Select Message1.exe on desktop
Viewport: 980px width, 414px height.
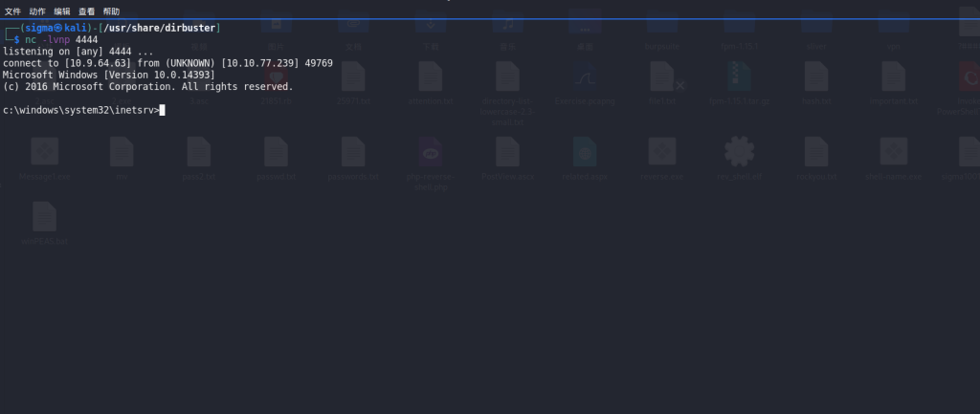[x=44, y=159]
